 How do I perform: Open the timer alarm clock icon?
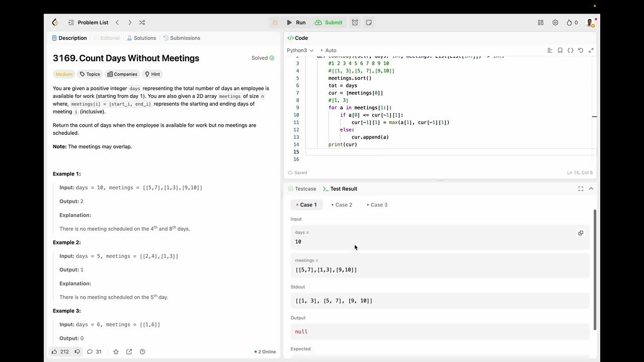pos(355,23)
